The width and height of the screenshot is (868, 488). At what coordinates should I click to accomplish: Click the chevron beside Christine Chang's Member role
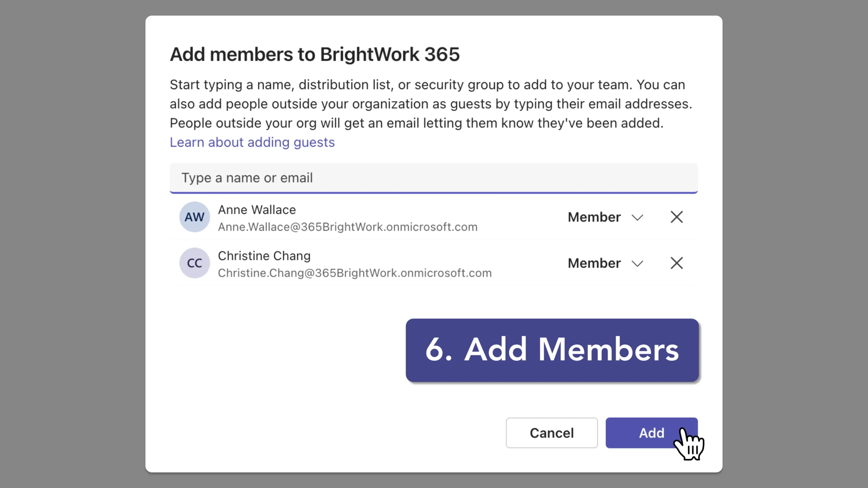(637, 264)
